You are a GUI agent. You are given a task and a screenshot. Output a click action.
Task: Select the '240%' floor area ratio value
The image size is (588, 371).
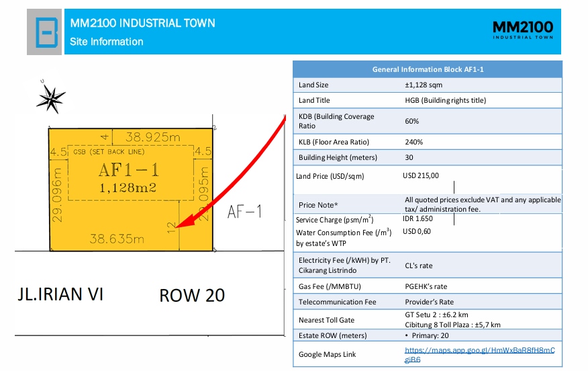tap(413, 142)
